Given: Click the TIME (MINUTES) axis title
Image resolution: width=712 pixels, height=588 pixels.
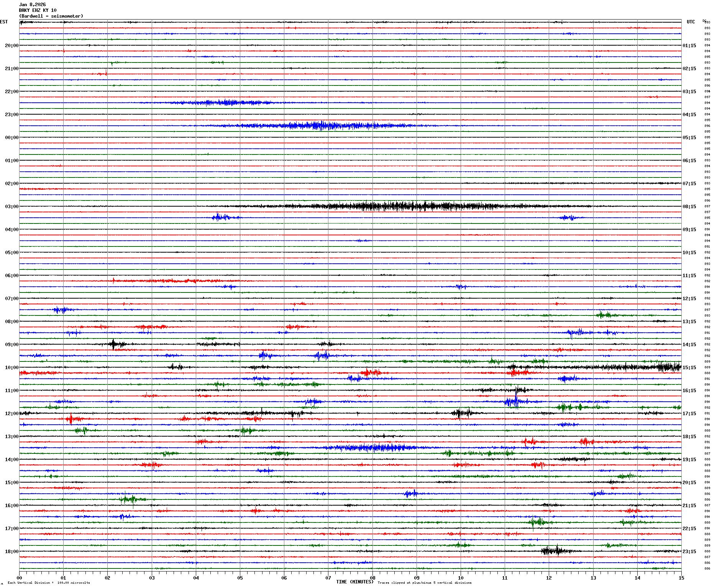Looking at the screenshot, I should [354, 582].
